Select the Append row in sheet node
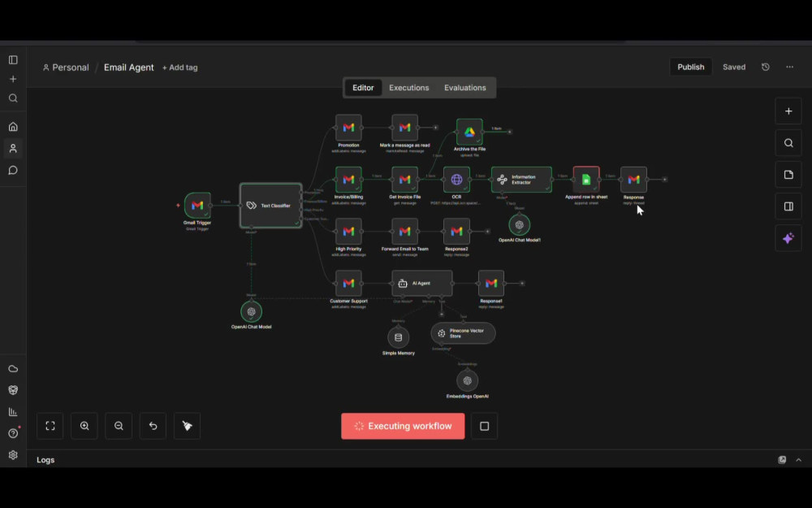Viewport: 812px width, 508px height. pos(586,180)
